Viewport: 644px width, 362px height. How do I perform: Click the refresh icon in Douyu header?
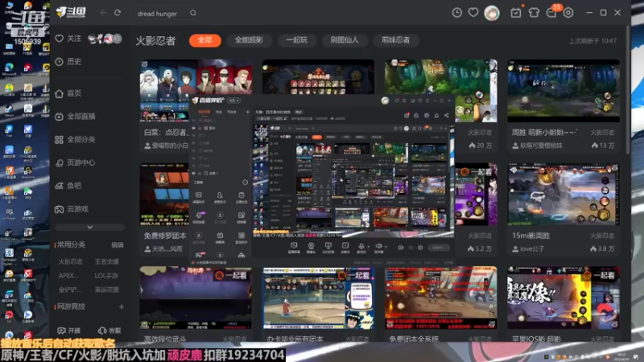pyautogui.click(x=118, y=13)
